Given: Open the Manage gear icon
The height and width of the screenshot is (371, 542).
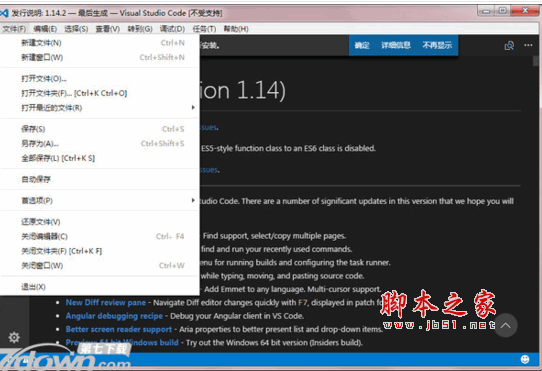Looking at the screenshot, I should (x=14, y=337).
